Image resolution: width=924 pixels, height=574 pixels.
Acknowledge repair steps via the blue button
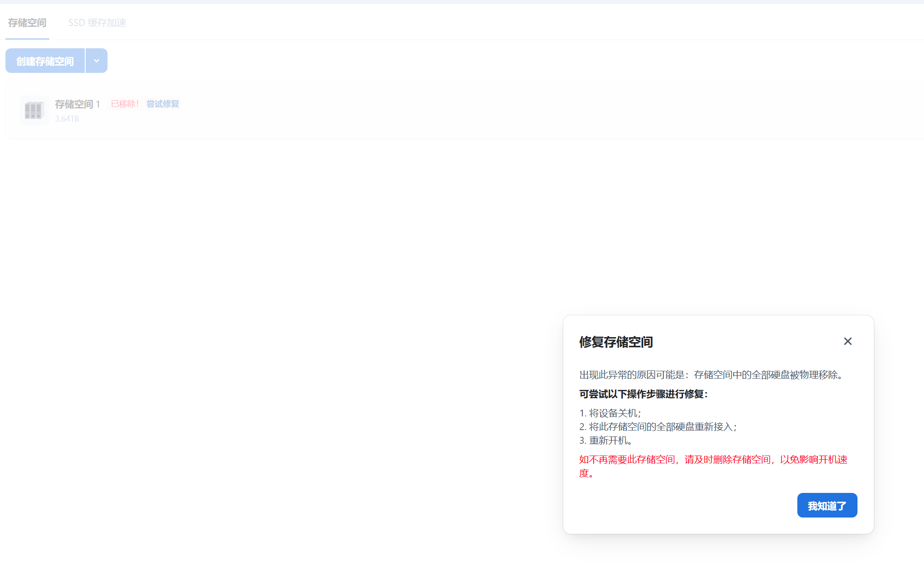[827, 505]
